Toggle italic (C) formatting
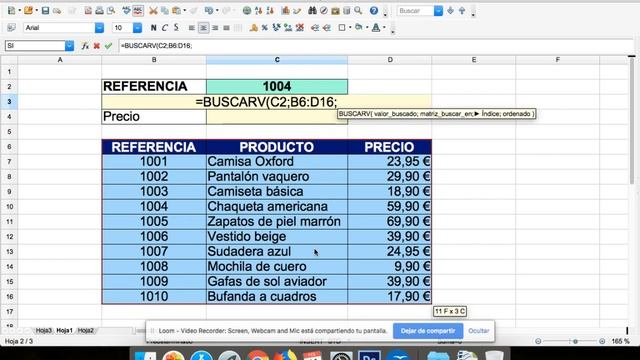 pos(165,28)
